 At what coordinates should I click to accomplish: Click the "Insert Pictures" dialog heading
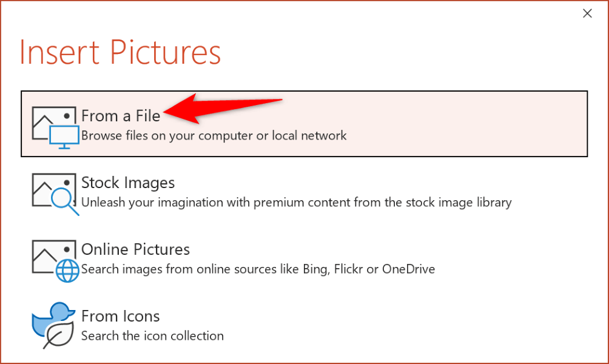(120, 52)
